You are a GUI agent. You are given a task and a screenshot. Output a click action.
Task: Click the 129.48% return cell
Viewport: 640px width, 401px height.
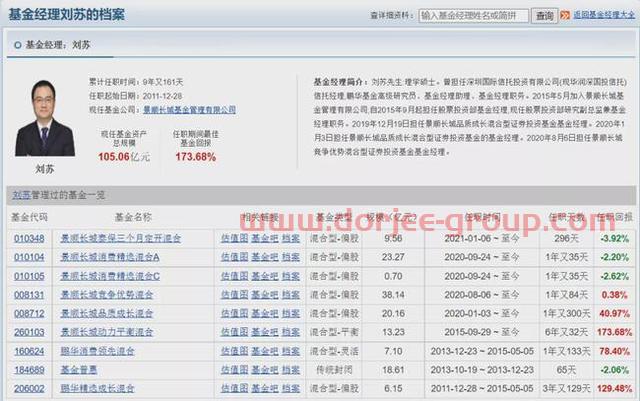coord(614,388)
